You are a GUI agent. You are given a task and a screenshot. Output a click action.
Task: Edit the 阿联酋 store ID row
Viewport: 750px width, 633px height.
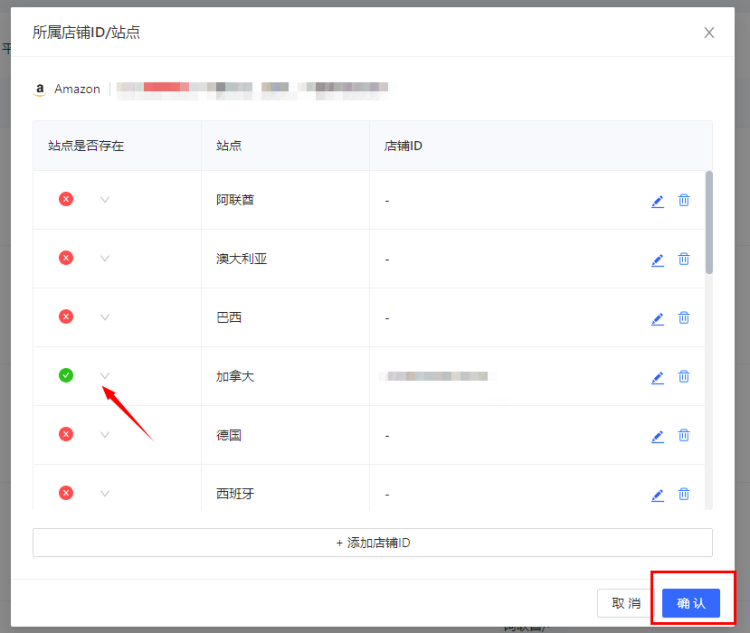658,201
